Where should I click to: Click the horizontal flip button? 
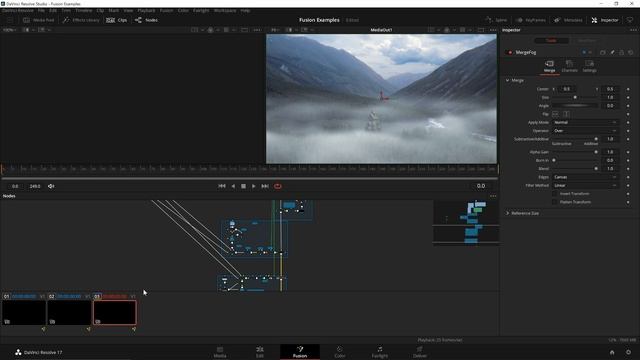tap(556, 114)
